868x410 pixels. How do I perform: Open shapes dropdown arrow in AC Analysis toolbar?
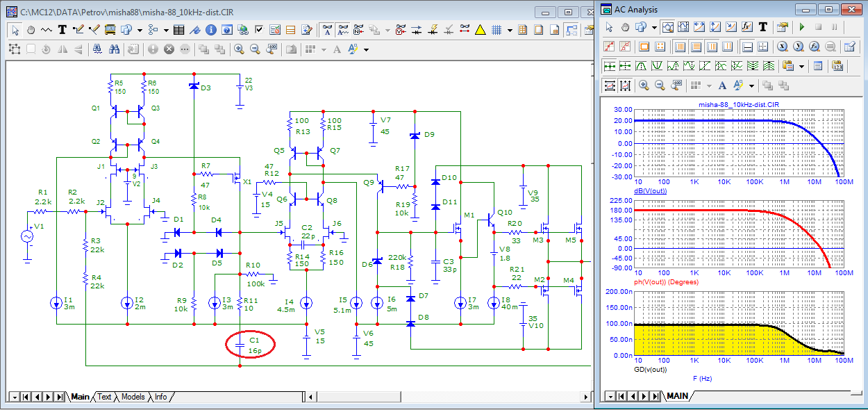click(654, 28)
